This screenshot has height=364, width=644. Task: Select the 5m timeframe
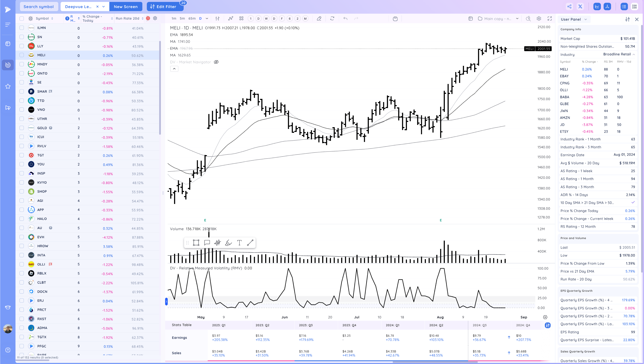pos(182,19)
